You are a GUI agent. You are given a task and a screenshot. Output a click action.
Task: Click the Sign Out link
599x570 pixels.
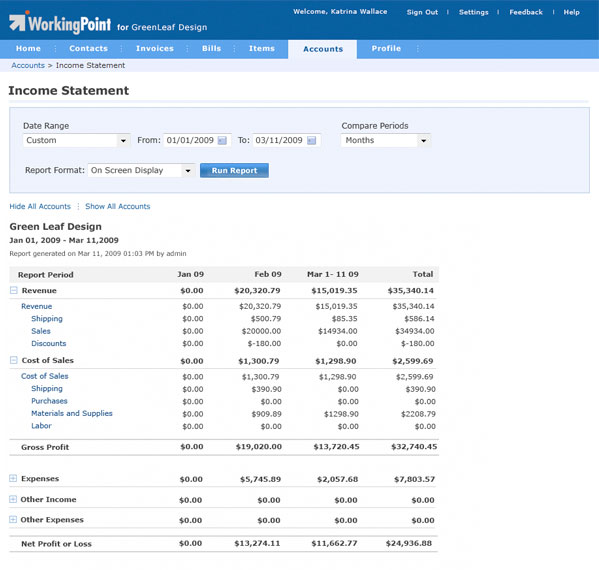point(422,12)
